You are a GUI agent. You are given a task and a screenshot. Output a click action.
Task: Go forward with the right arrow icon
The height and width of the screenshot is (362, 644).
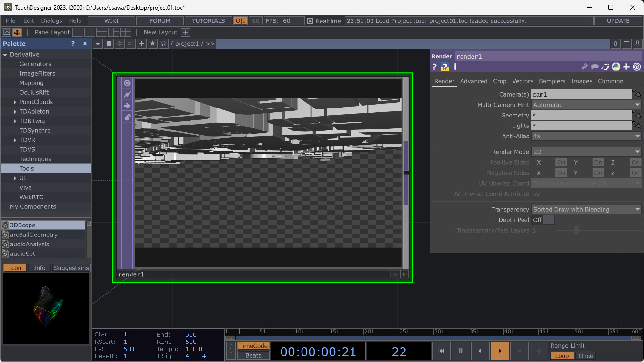point(131,43)
